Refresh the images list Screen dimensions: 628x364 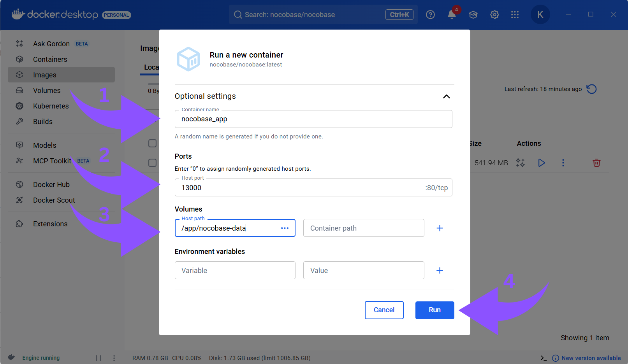[x=591, y=89]
